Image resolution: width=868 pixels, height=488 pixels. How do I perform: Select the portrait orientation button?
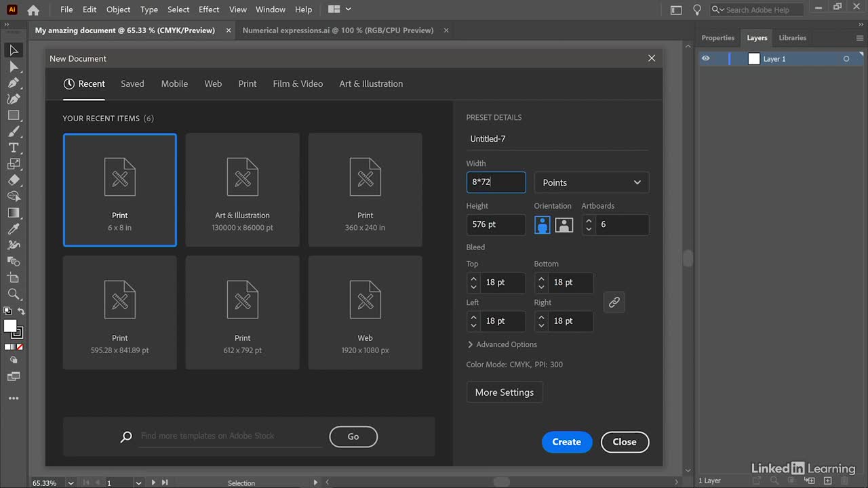tap(542, 225)
